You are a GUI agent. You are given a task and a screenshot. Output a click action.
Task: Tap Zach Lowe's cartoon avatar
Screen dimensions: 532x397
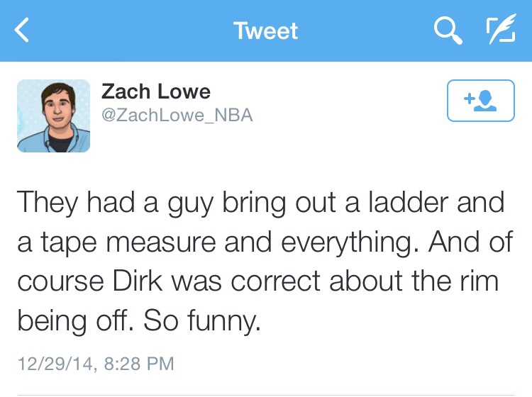(54, 116)
